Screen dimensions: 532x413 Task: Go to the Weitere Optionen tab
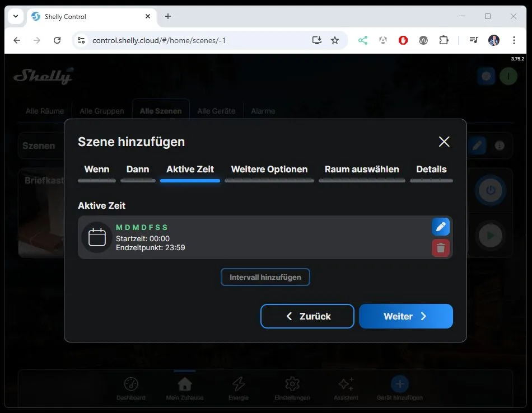[269, 170]
